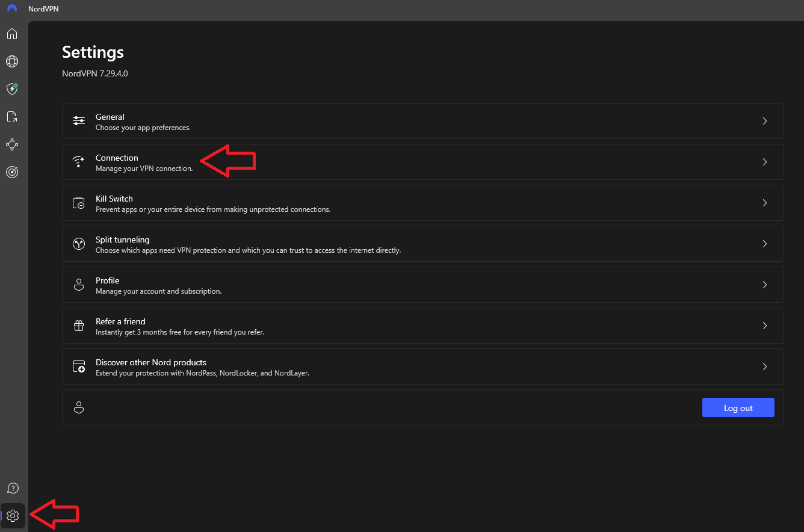The height and width of the screenshot is (532, 804).
Task: Log out using the blue button
Action: tap(738, 407)
